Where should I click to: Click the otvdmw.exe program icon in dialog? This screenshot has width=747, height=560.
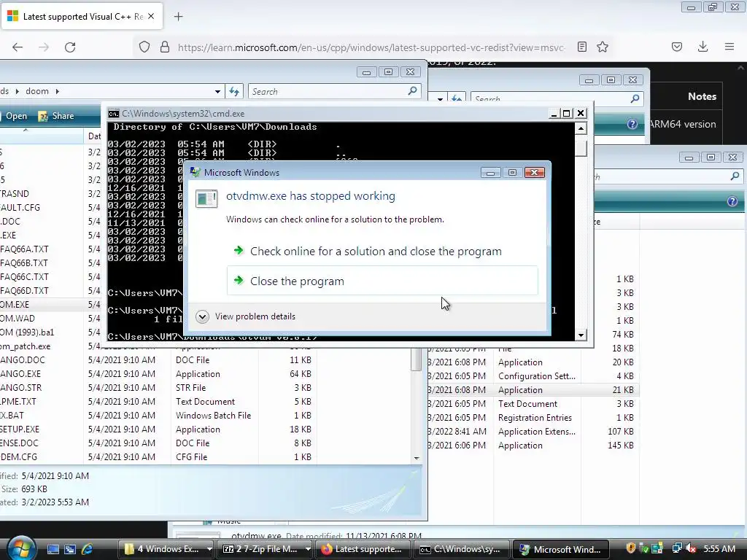click(206, 198)
